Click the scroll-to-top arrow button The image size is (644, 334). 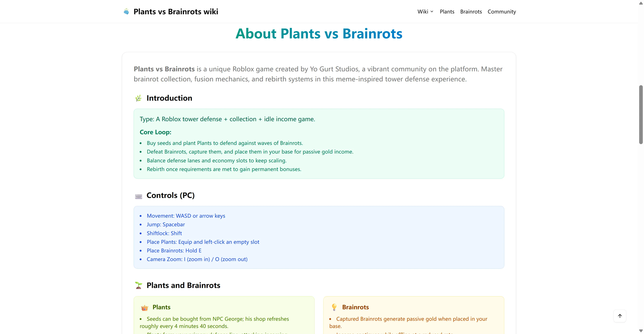click(x=620, y=316)
